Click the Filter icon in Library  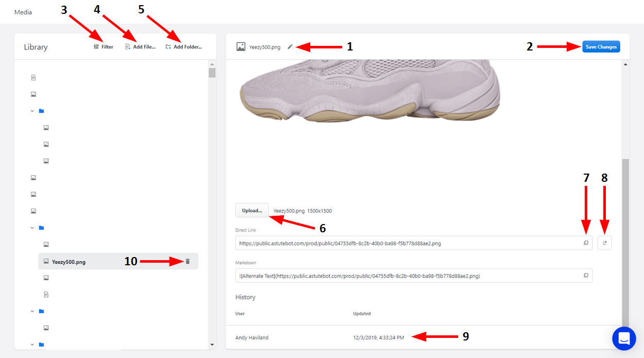pos(96,47)
